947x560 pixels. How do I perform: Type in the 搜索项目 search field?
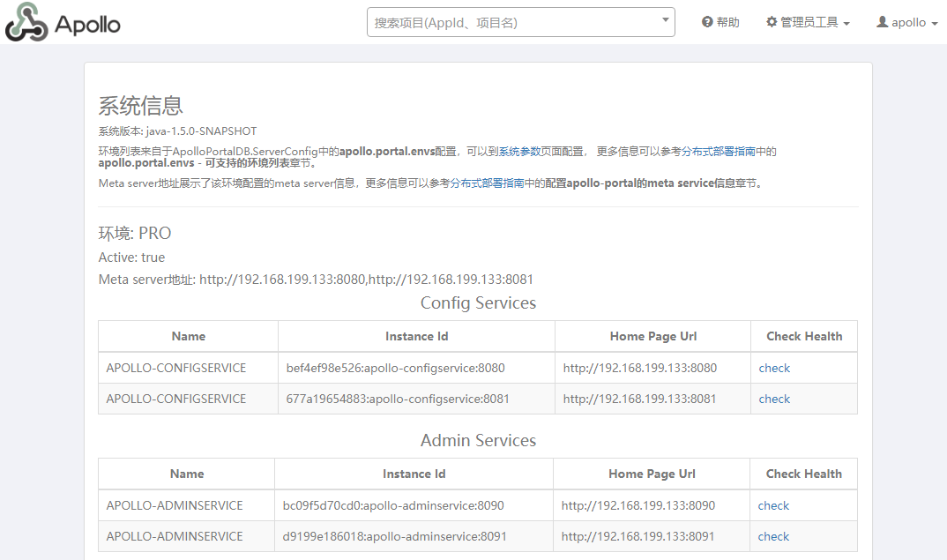(x=511, y=22)
